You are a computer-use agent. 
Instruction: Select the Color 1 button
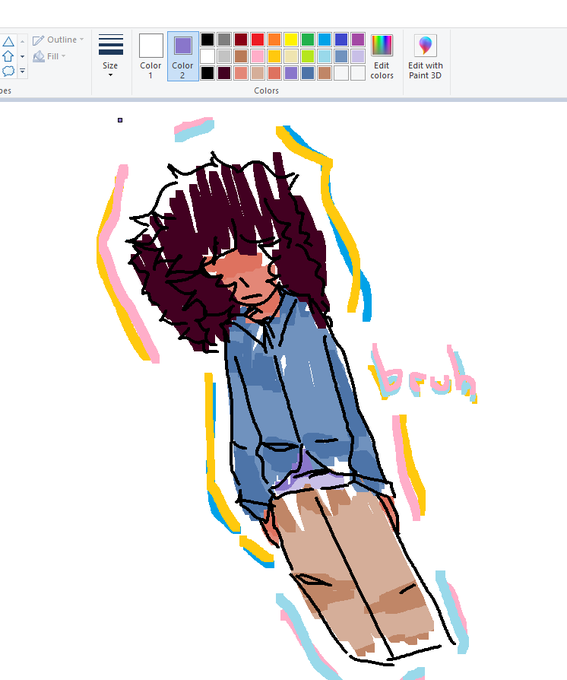(151, 56)
